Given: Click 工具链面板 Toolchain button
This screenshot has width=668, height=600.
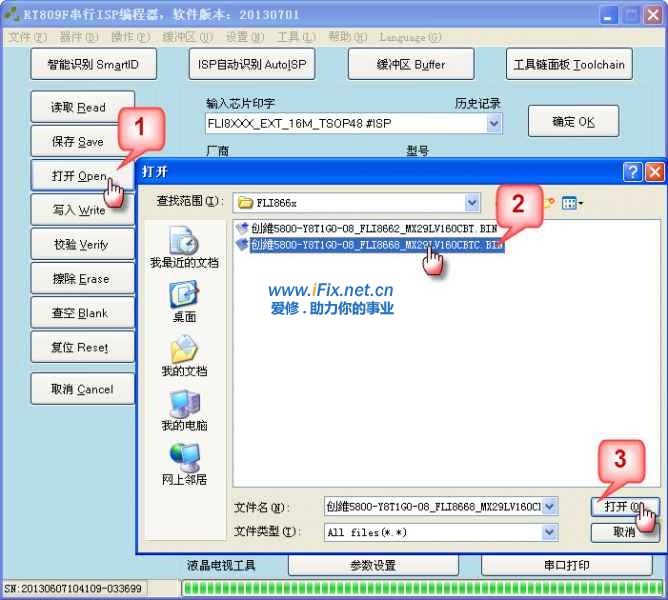Looking at the screenshot, I should pyautogui.click(x=569, y=64).
